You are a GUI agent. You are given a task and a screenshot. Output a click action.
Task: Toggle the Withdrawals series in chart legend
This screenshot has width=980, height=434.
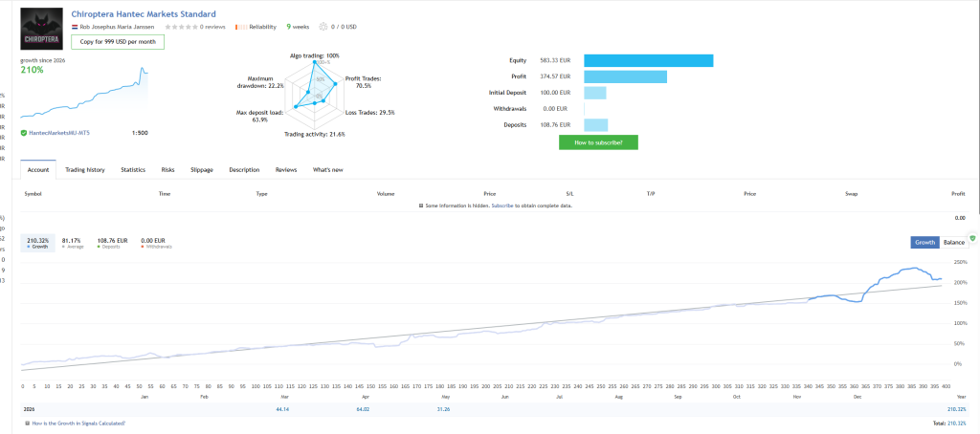coord(156,243)
